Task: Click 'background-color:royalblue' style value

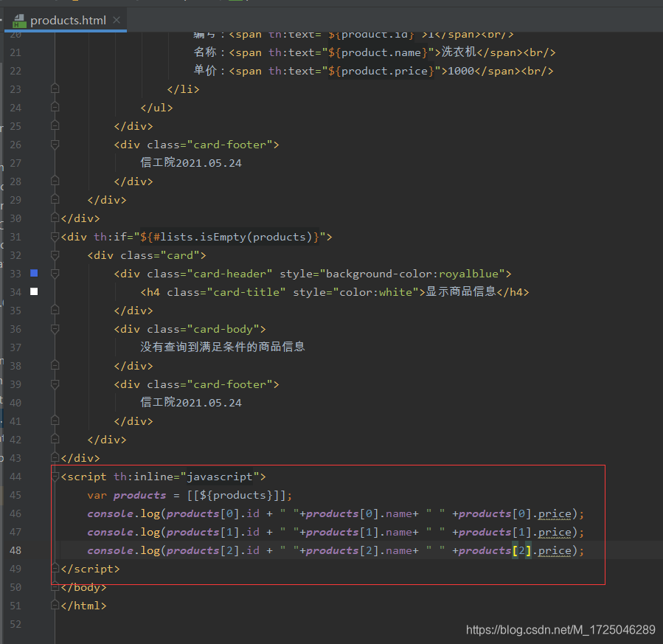Action: click(412, 274)
